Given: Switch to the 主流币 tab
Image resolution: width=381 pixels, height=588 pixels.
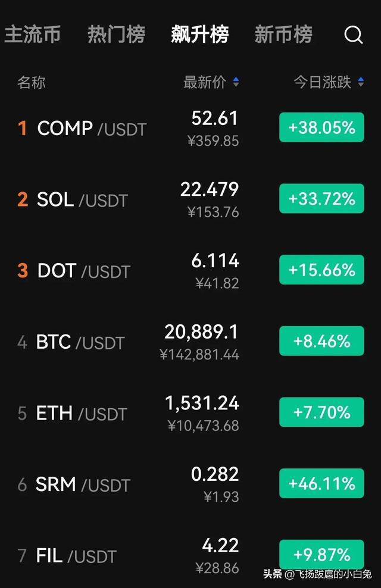Looking at the screenshot, I should click(x=32, y=35).
